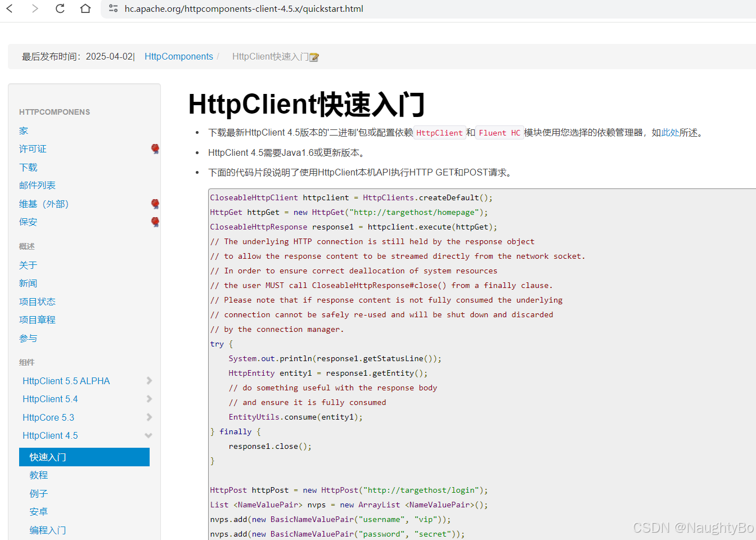
Task: Click code line HttpClients.createDefault()
Action: tap(351, 197)
